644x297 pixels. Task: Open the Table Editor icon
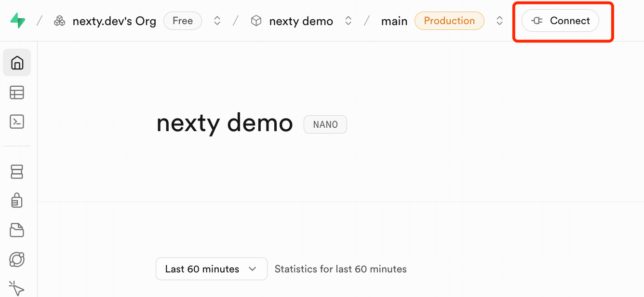[17, 93]
